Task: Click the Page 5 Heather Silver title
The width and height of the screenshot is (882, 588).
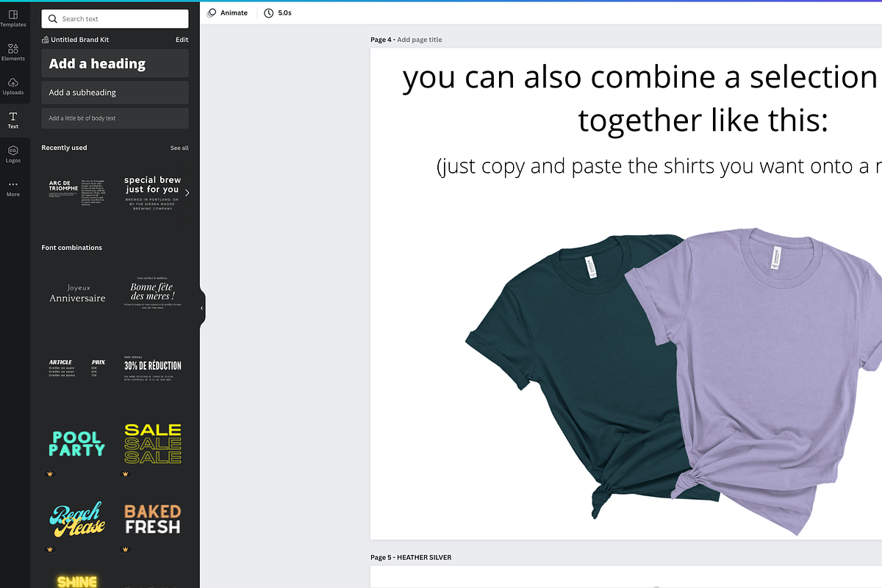Action: point(411,557)
